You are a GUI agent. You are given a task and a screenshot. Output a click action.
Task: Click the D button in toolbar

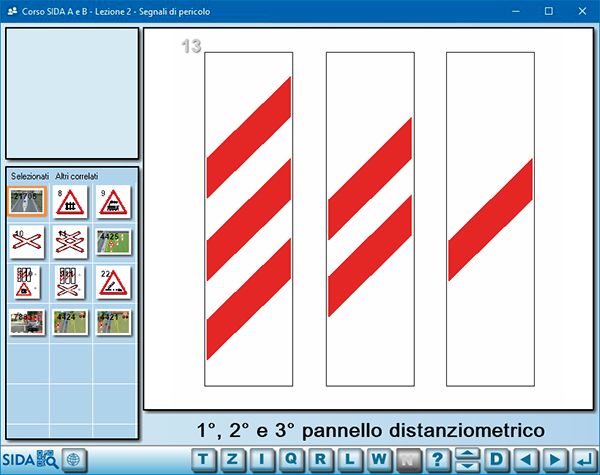497,459
